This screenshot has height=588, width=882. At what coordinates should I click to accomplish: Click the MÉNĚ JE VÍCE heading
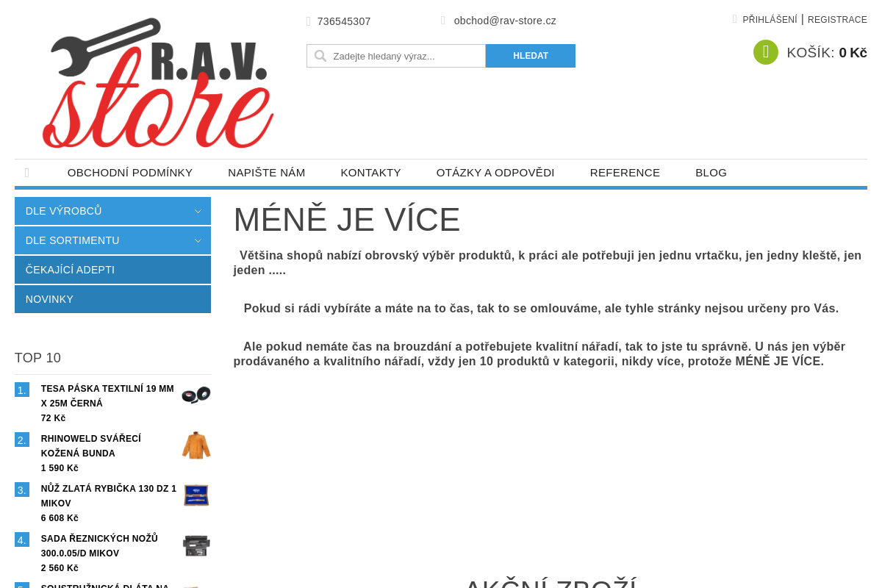point(347,220)
